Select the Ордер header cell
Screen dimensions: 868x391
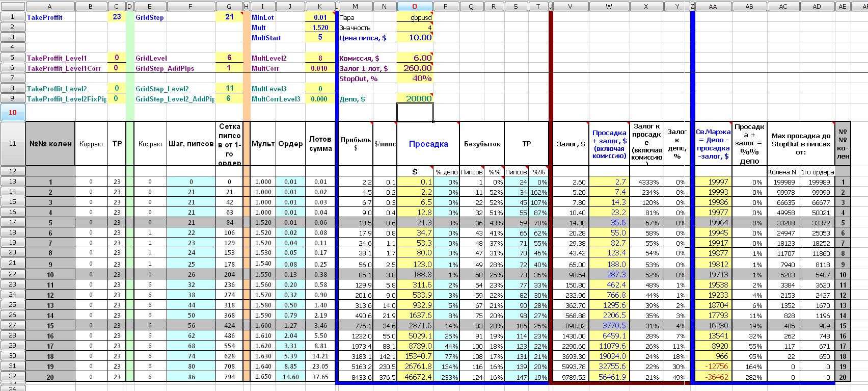pos(290,144)
